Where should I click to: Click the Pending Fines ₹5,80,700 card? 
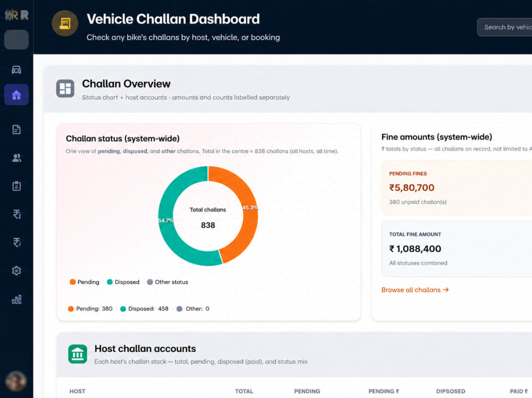[x=456, y=188]
